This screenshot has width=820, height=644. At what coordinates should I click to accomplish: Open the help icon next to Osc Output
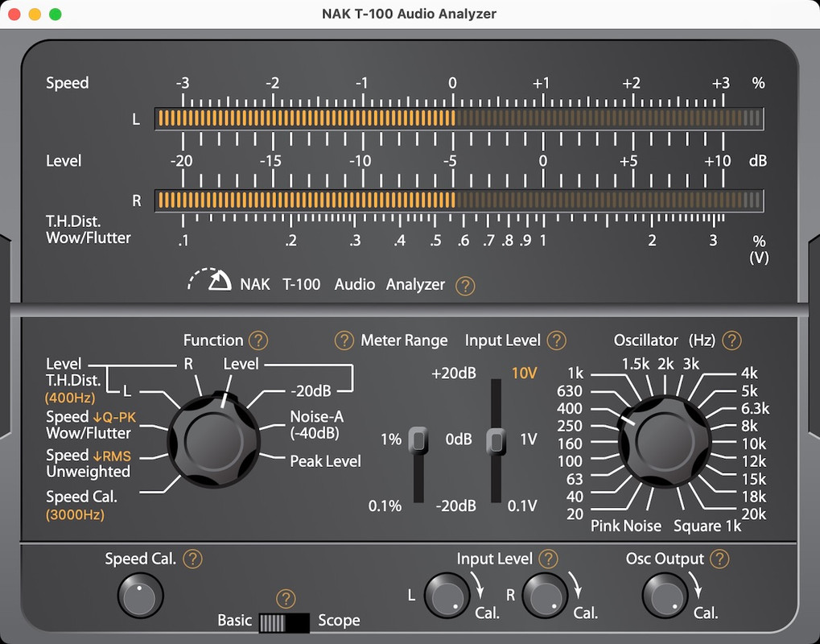click(x=719, y=559)
